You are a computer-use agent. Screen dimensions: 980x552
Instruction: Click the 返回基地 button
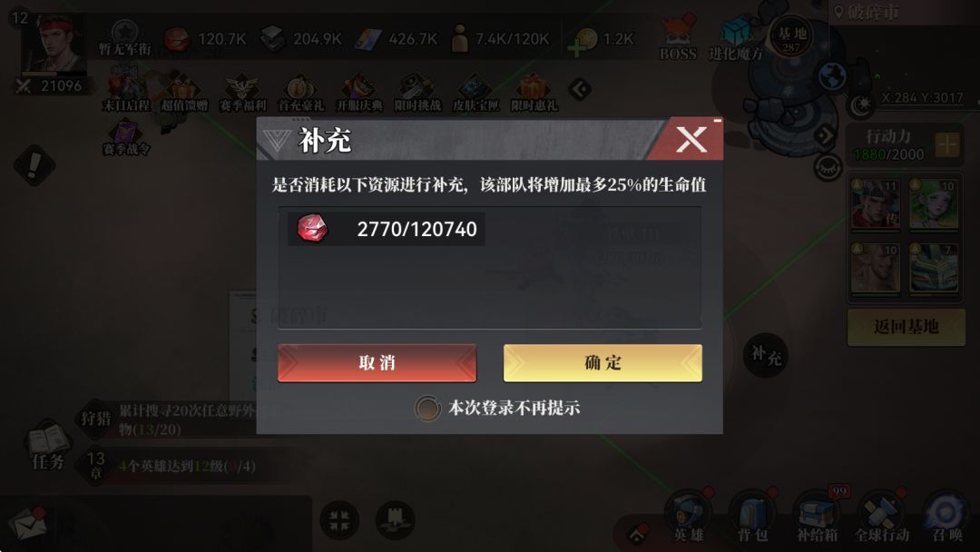[x=906, y=326]
